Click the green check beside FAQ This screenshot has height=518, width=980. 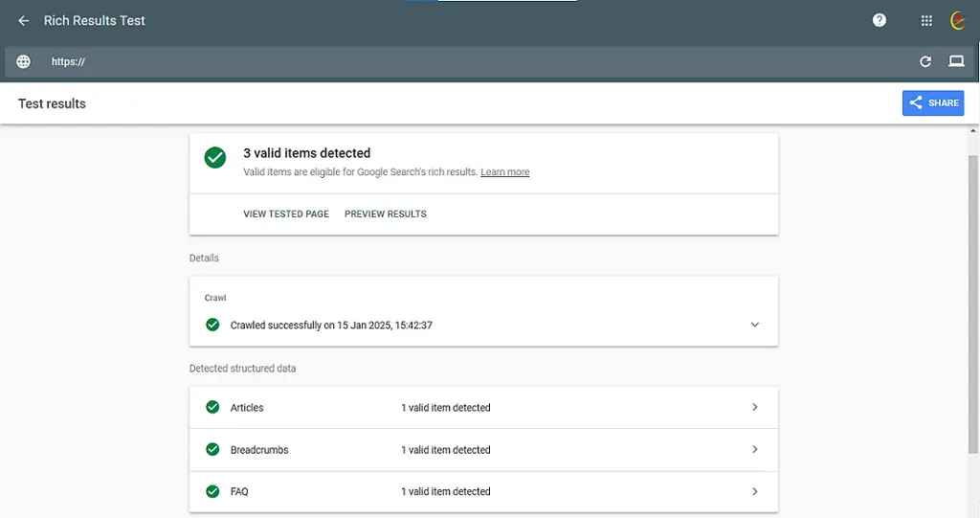click(212, 492)
